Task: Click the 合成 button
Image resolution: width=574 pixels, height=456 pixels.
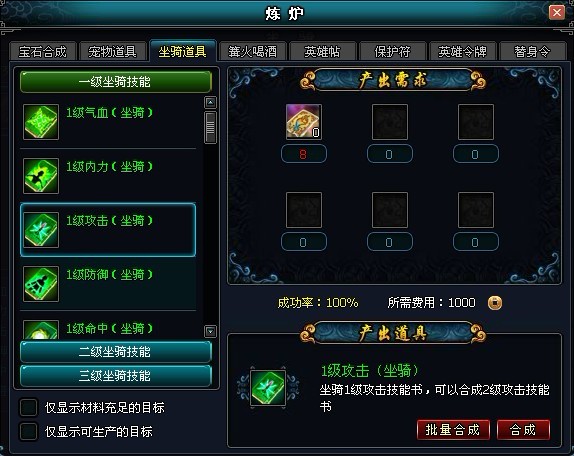Action: point(523,430)
